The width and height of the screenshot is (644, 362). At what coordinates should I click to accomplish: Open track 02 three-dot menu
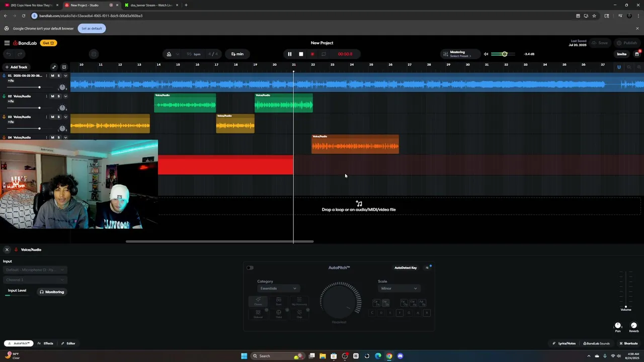46,96
